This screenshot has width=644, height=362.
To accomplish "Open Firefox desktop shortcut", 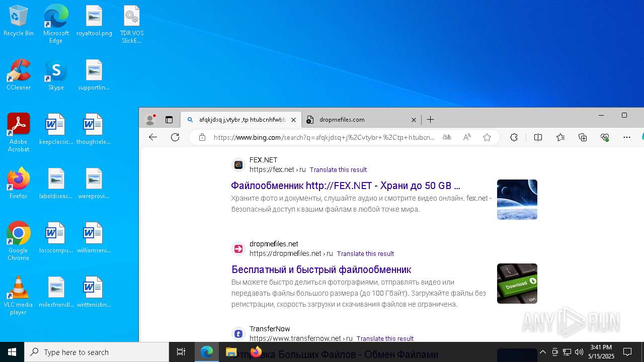I will pyautogui.click(x=19, y=184).
